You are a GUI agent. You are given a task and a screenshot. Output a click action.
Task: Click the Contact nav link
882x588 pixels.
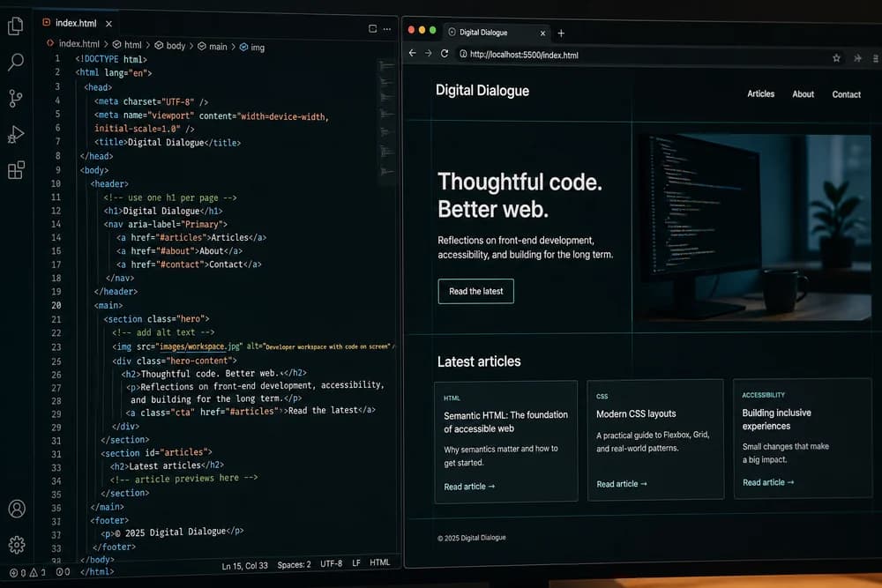click(x=846, y=94)
